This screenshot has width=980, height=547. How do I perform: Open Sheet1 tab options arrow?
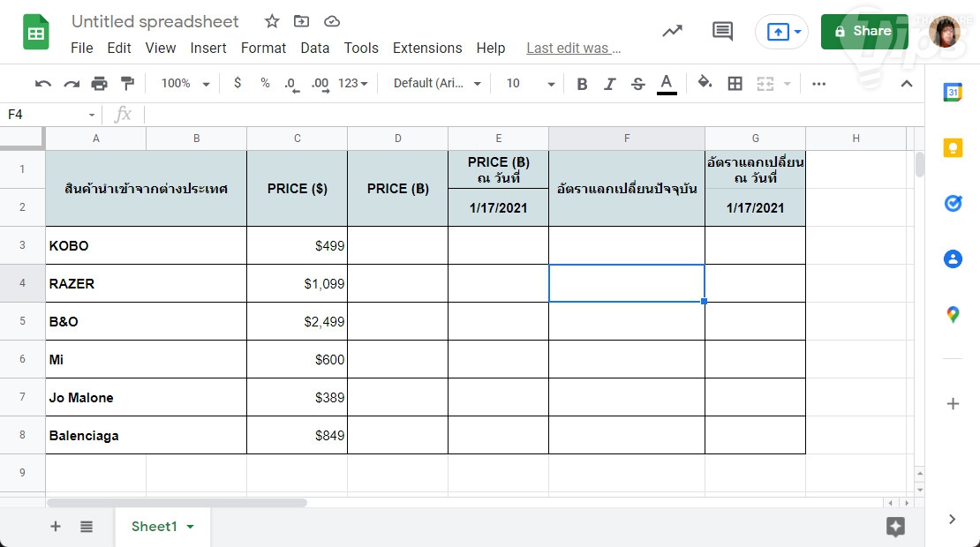(190, 527)
